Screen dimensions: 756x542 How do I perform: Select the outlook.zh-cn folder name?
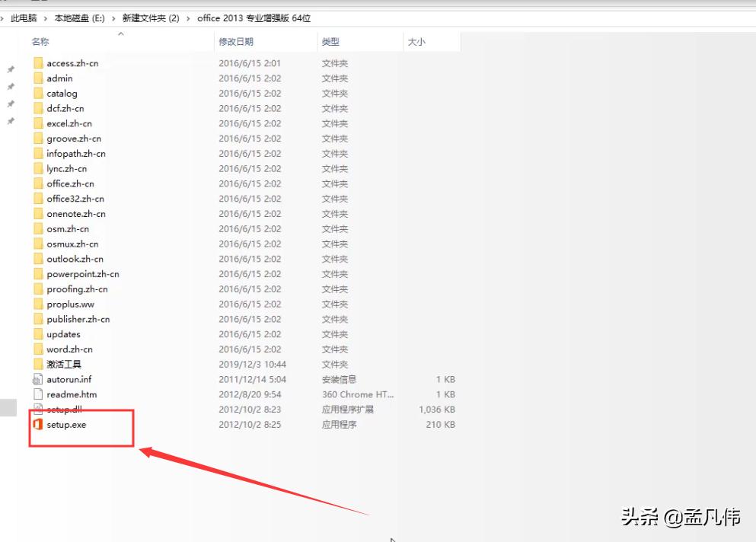(75, 259)
